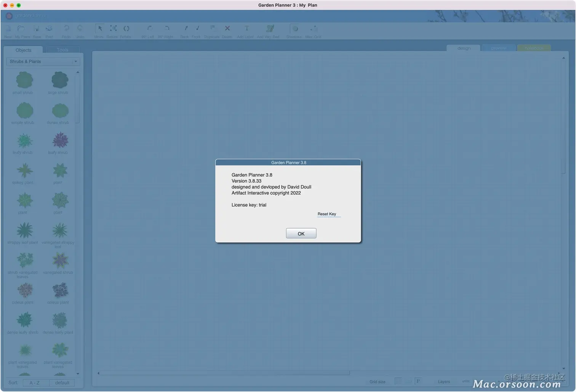Click the Add Veg Bed icon
The width and height of the screenshot is (576, 392).
click(270, 29)
